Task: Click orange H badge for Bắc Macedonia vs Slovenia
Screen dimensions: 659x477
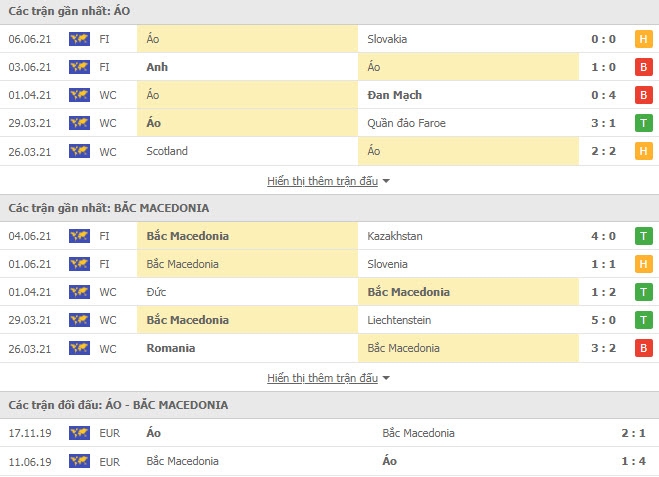Action: tap(643, 264)
